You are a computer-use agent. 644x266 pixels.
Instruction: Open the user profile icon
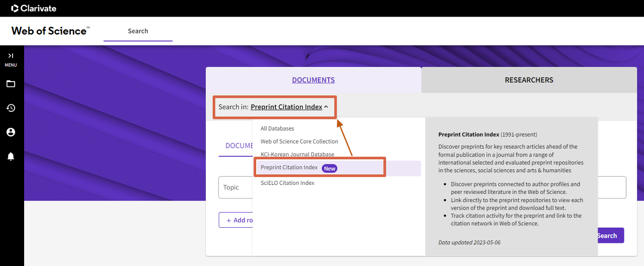click(11, 132)
